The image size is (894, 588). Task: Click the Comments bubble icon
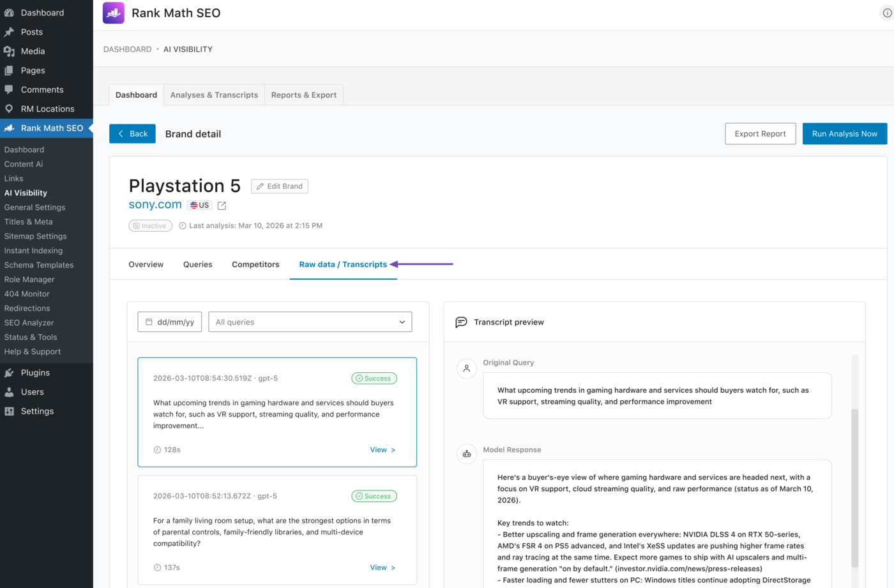9,89
